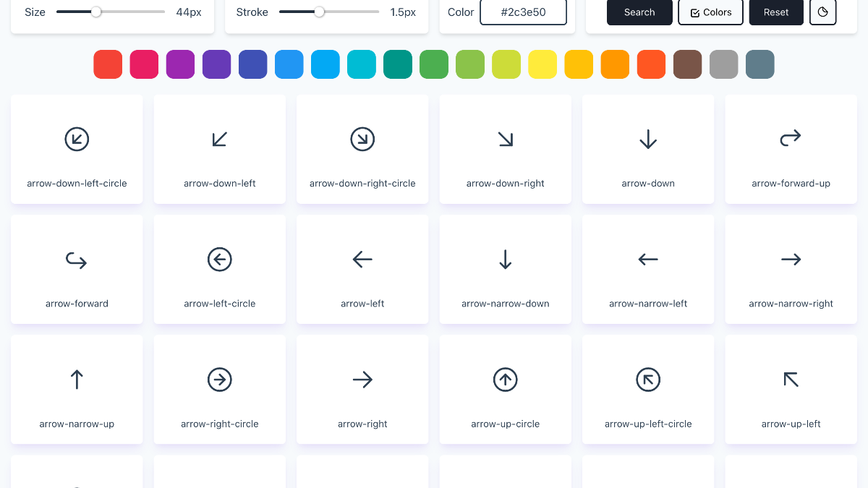Click the arrow-down icon

[648, 139]
